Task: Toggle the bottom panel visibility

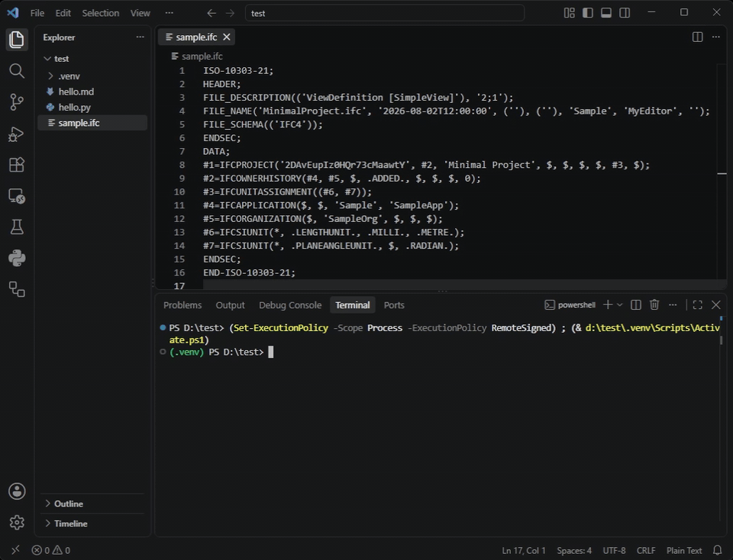Action: tap(605, 13)
